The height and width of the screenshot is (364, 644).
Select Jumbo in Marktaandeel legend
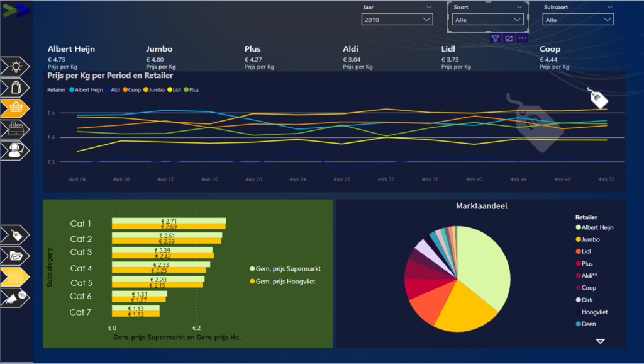click(588, 239)
